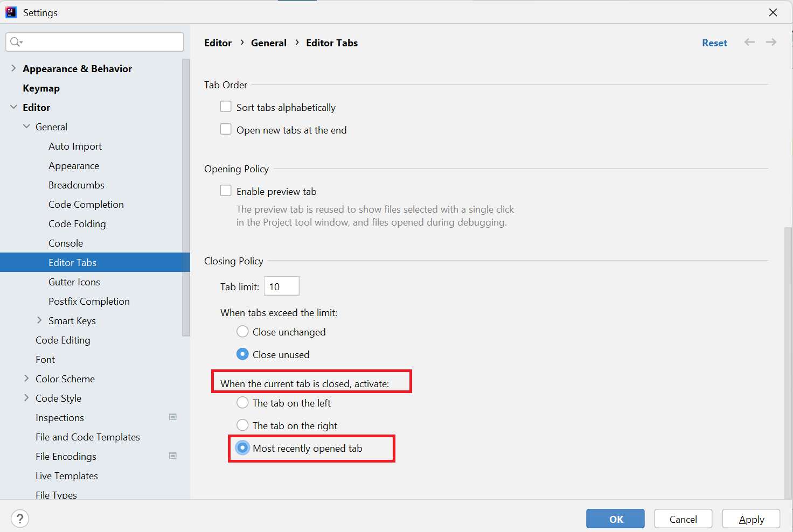
Task: Click the IntelliJ IDEA logo icon
Action: [11, 12]
